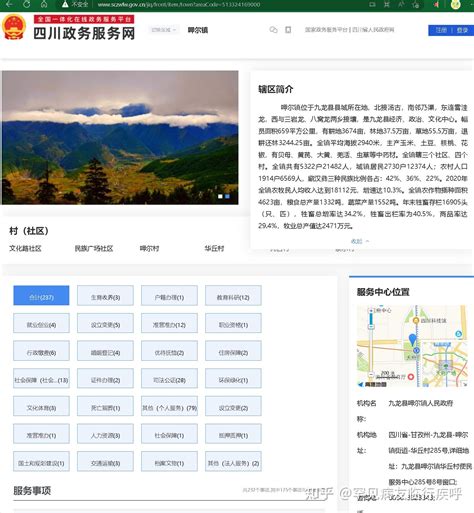The image size is (474, 513).
Task: Select the 户籍办理(1) category
Action: coord(169,295)
